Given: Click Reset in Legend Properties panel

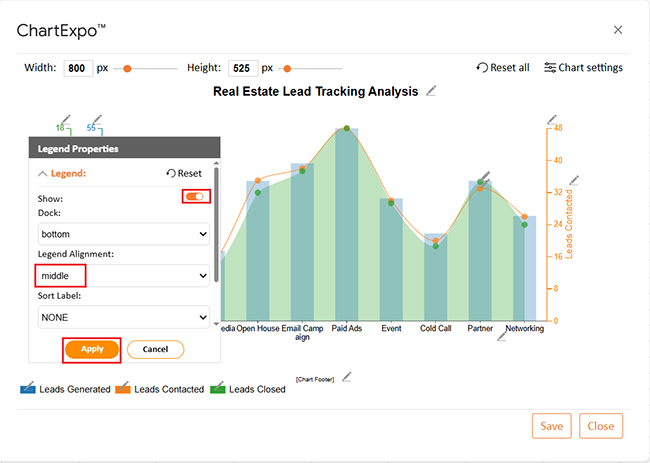Looking at the screenshot, I should [184, 173].
